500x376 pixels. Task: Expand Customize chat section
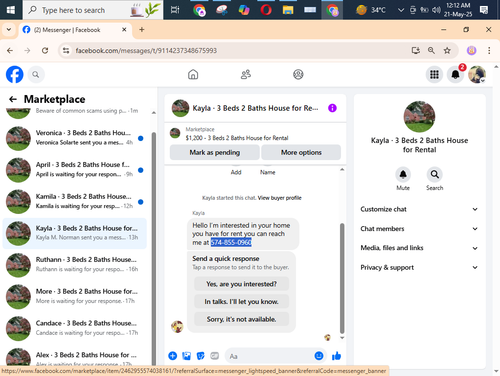click(x=419, y=209)
